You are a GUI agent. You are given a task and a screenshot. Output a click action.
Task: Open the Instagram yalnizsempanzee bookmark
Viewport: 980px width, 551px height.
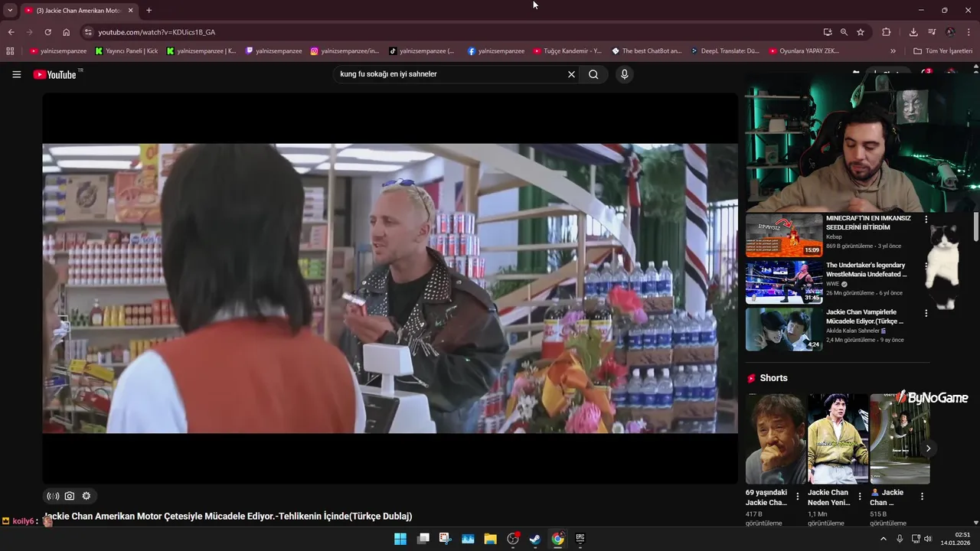pyautogui.click(x=345, y=51)
